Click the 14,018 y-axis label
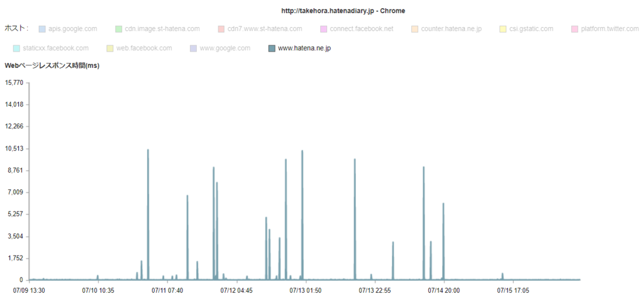This screenshot has height=299, width=644. [14, 104]
